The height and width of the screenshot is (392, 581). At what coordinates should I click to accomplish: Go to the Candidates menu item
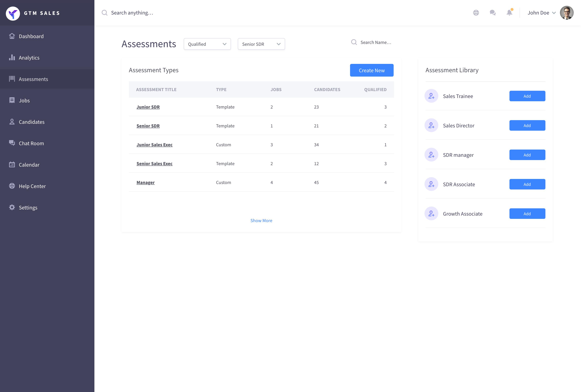tap(31, 122)
